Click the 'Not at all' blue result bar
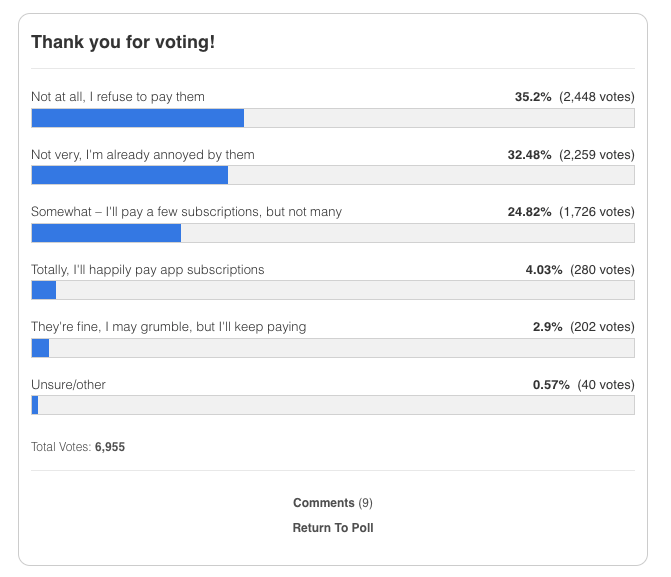This screenshot has width=671, height=577. tap(138, 118)
